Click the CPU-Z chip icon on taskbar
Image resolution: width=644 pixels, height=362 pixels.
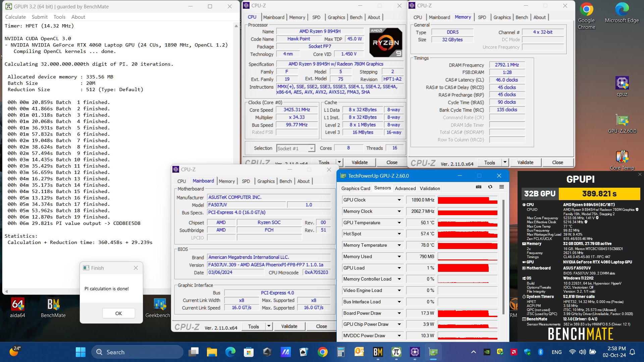(415, 352)
